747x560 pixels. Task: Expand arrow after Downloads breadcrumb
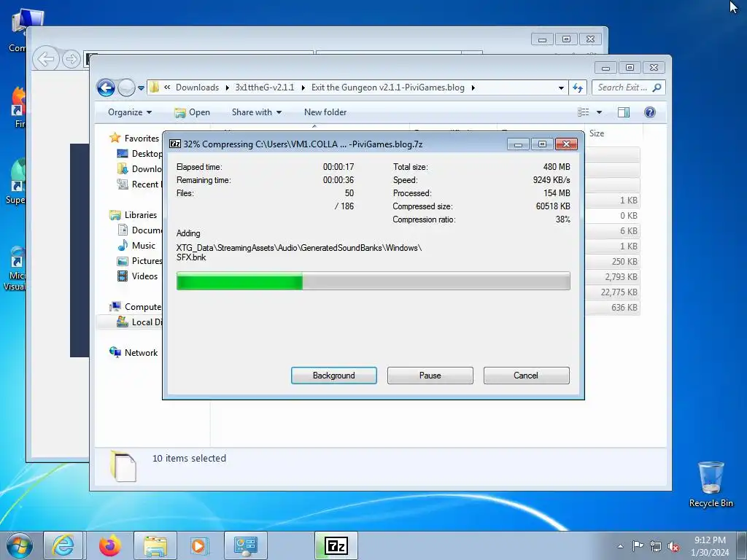point(228,87)
